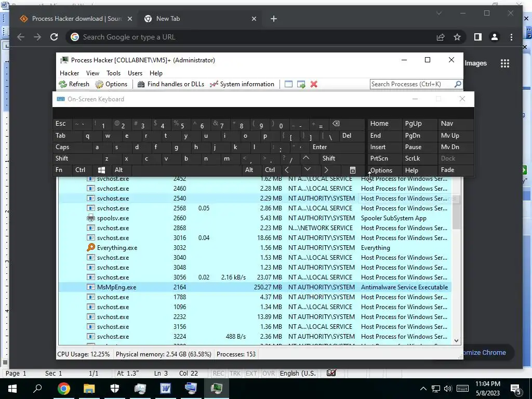
Task: Click the spoolsv.exe printer icon
Action: [x=90, y=218]
